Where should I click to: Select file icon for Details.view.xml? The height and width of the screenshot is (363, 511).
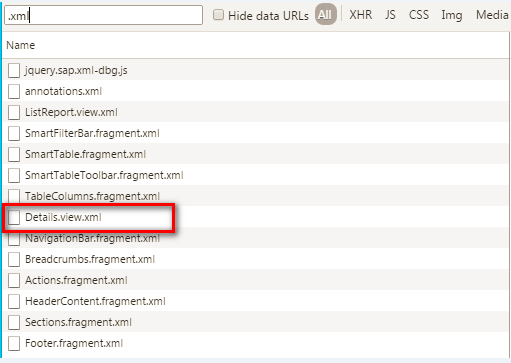click(x=14, y=217)
